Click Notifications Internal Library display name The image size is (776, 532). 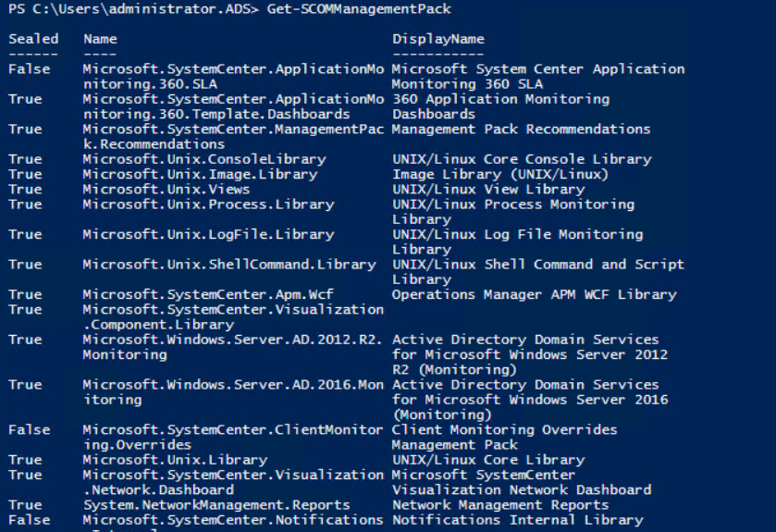(x=518, y=520)
